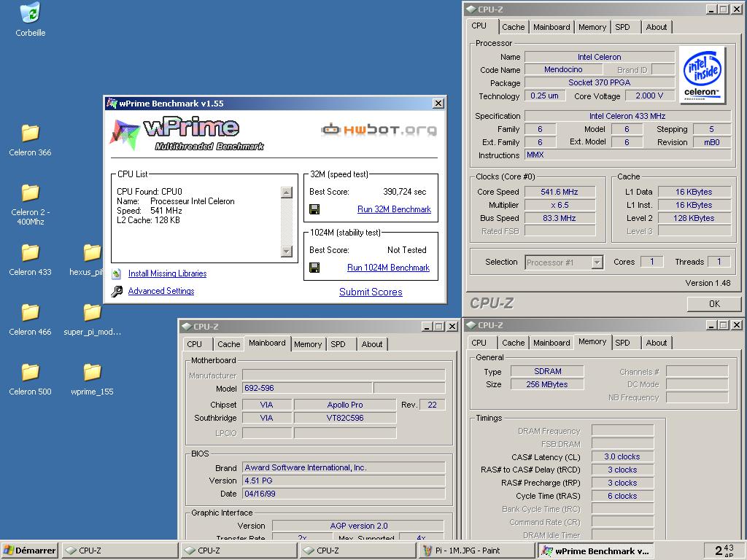Select Mainboard tab in the Memory CPU-Z window

click(551, 343)
